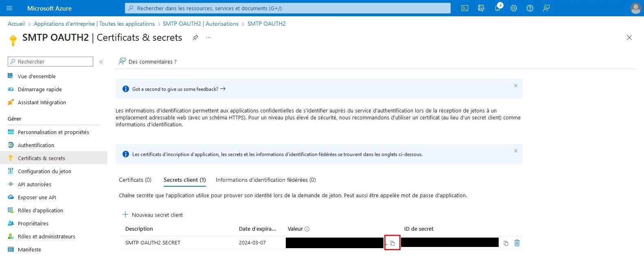Switch to Certificats (0) tab
644x260 pixels.
click(x=135, y=180)
